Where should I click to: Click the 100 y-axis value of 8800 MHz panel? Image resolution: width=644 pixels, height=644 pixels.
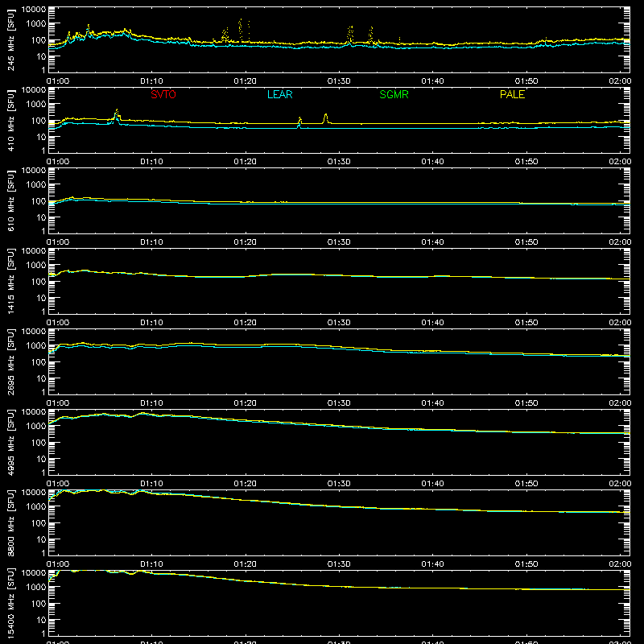39,523
